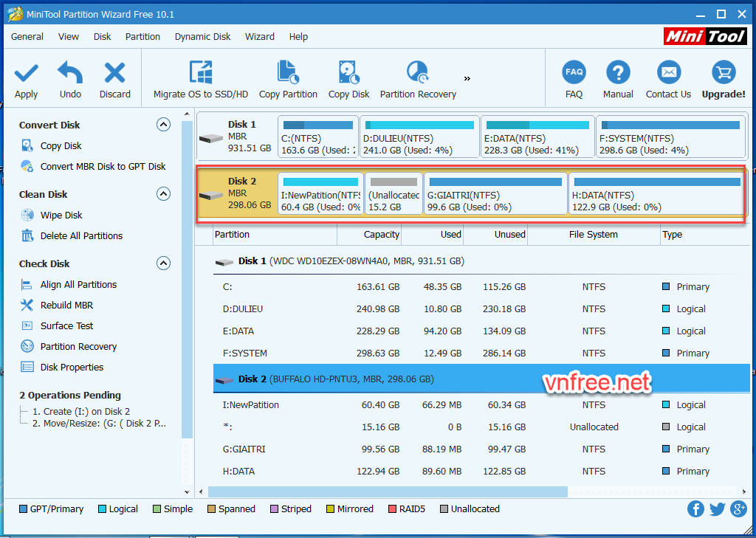Viewport: 756px width, 538px height.
Task: Click the Contact Us envelope icon
Action: pos(668,74)
